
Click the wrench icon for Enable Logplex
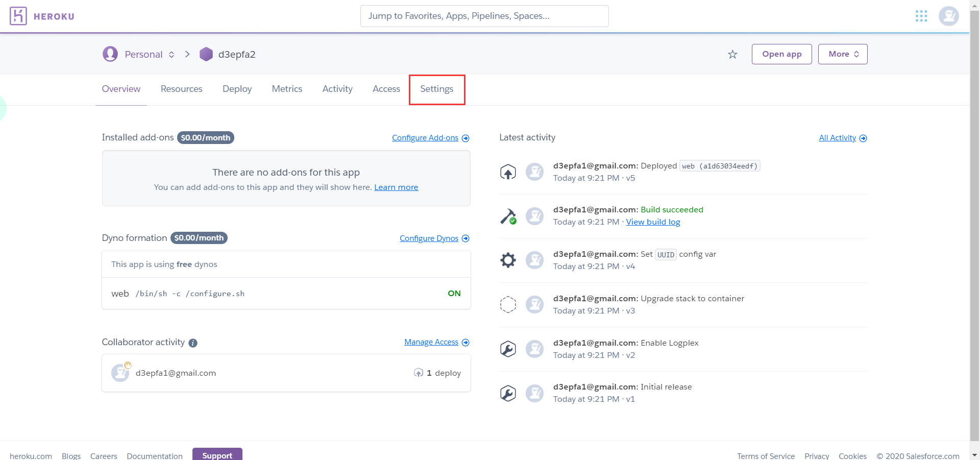click(508, 349)
